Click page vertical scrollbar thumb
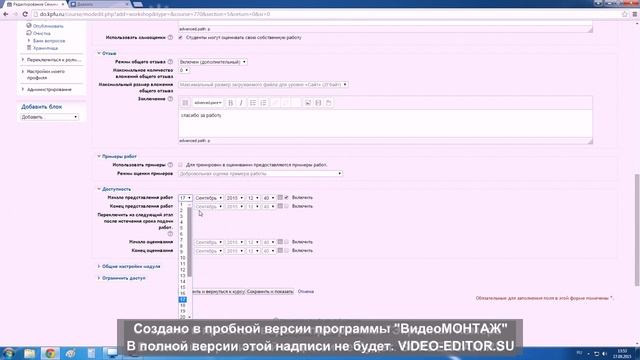 (x=637, y=230)
